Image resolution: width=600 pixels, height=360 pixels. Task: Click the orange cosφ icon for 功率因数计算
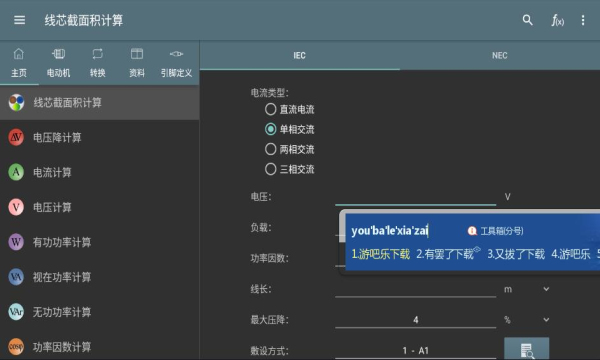[16, 347]
